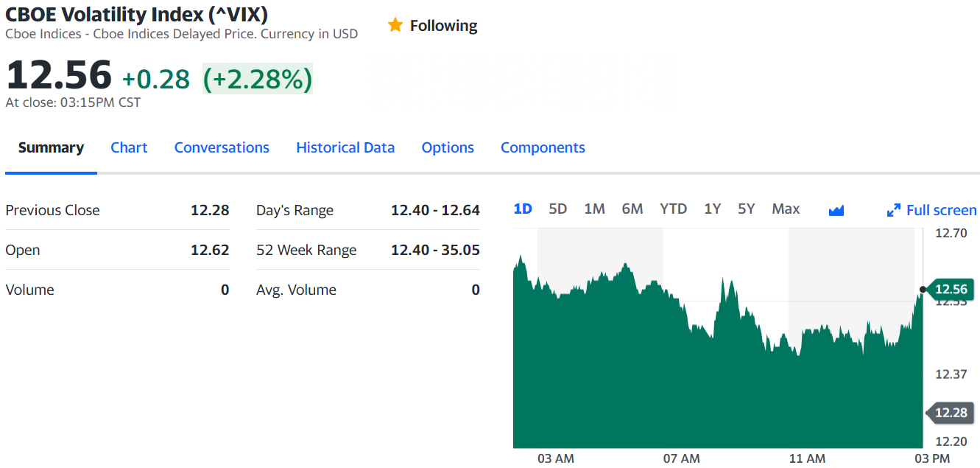The height and width of the screenshot is (468, 980).
Task: Click the large 12.56 price quote
Action: point(59,75)
